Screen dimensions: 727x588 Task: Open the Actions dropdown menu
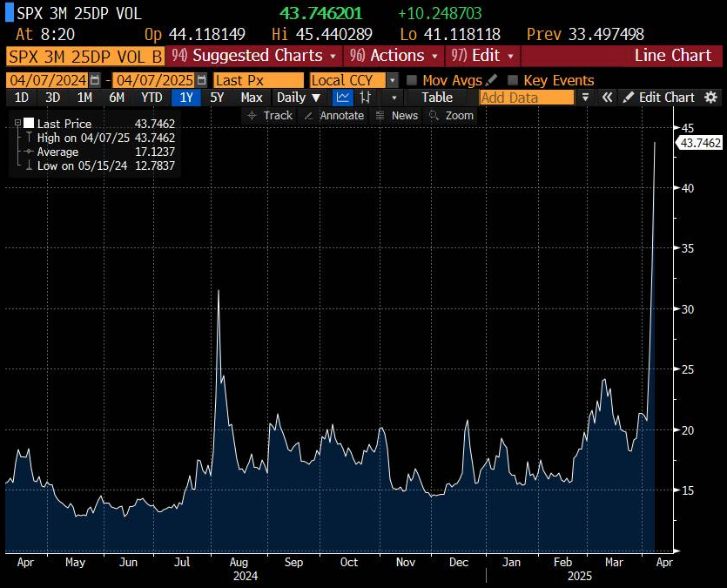pyautogui.click(x=395, y=56)
